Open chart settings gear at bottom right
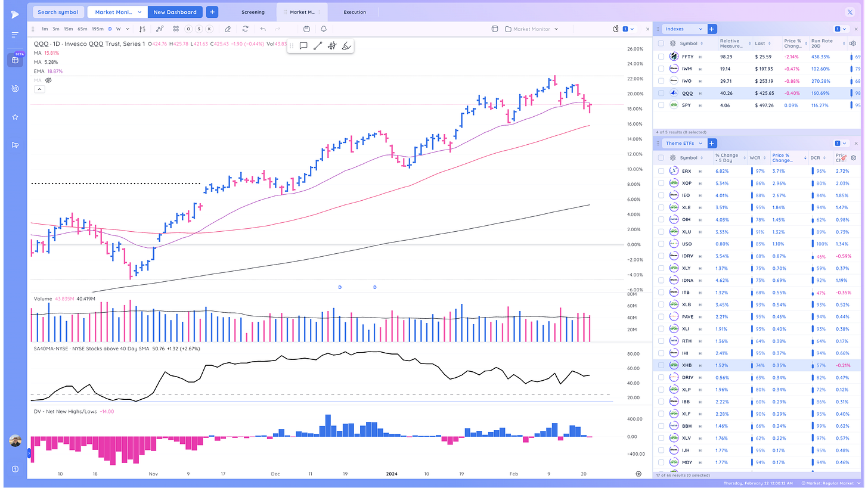The width and height of the screenshot is (868, 488). pos(638,473)
